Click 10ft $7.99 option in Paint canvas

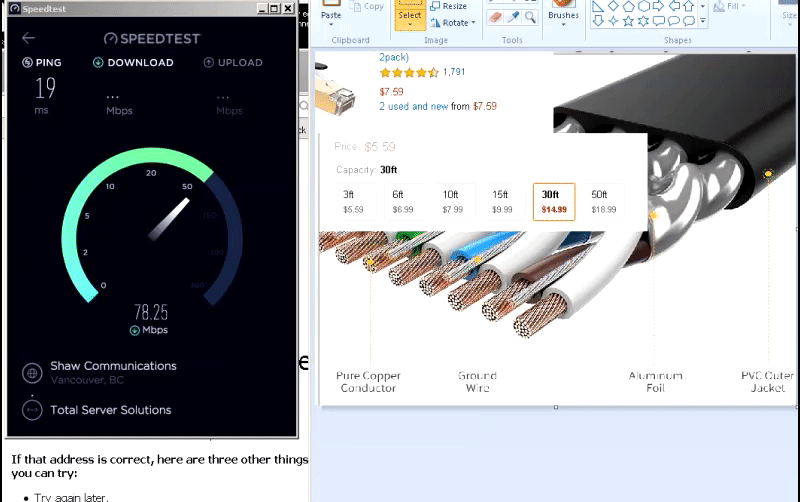[x=453, y=202]
